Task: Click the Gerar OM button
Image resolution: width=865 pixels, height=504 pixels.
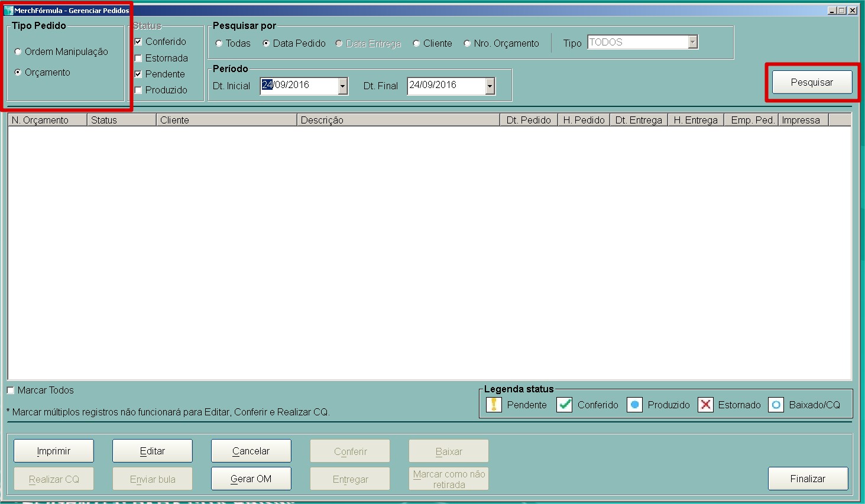Action: point(251,479)
